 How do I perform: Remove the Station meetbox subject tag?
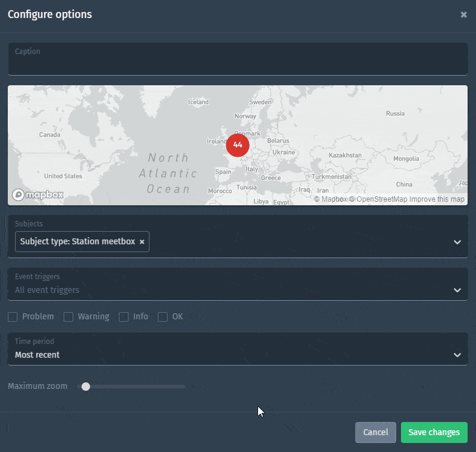coord(142,242)
